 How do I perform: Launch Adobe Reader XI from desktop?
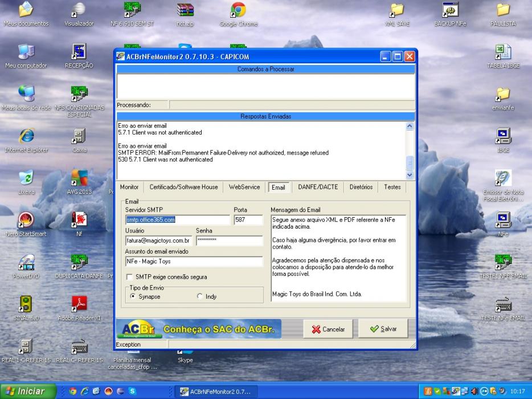pyautogui.click(x=79, y=308)
